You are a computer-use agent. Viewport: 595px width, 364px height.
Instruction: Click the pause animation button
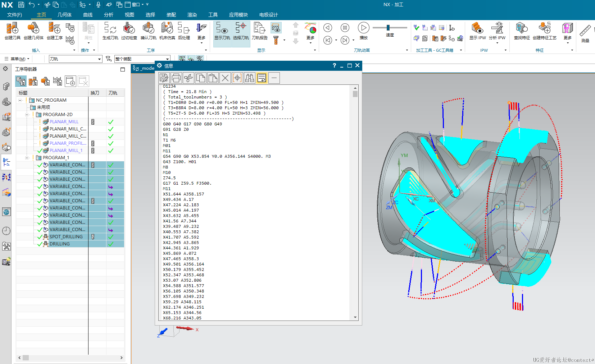click(345, 28)
